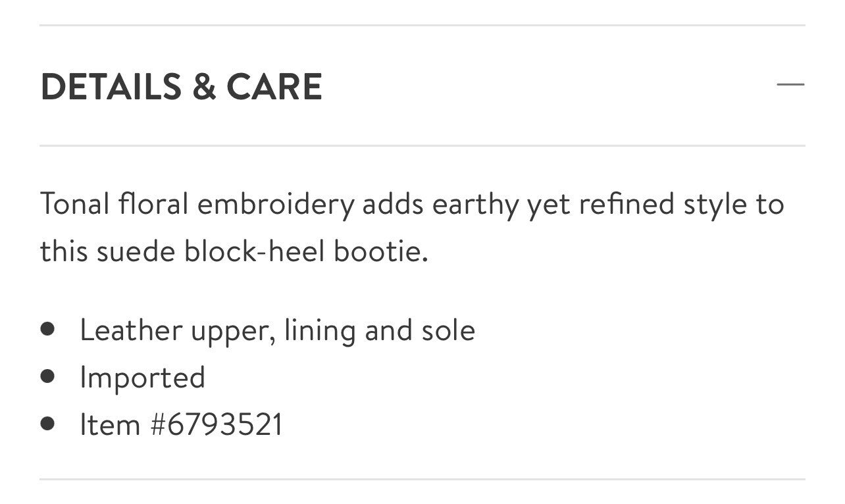The height and width of the screenshot is (504, 845).
Task: Click the item number #6793521
Action: tap(217, 424)
